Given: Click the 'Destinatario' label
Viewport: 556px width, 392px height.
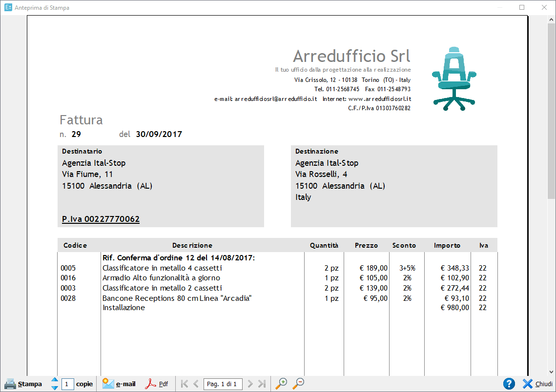Looking at the screenshot, I should [82, 151].
